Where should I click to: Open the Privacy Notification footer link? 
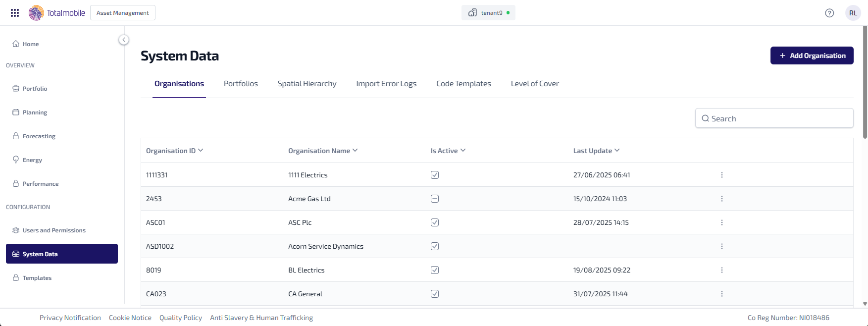(x=70, y=318)
